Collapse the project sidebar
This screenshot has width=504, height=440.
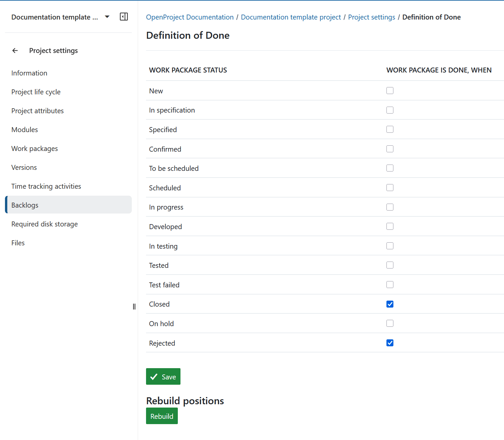click(124, 17)
